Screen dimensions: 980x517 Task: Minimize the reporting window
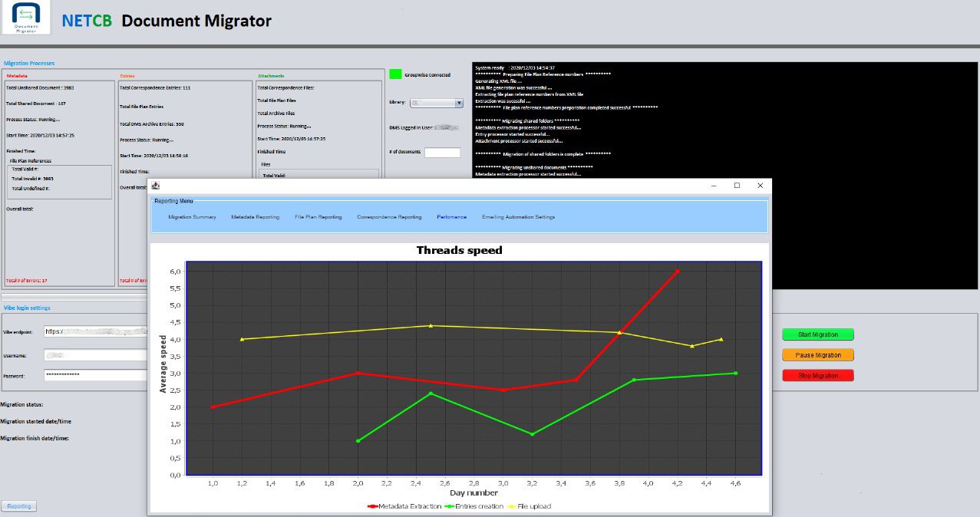click(x=714, y=186)
